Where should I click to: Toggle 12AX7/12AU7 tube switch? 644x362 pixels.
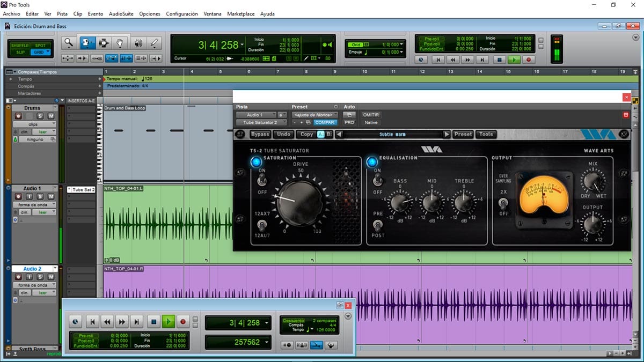[262, 224]
